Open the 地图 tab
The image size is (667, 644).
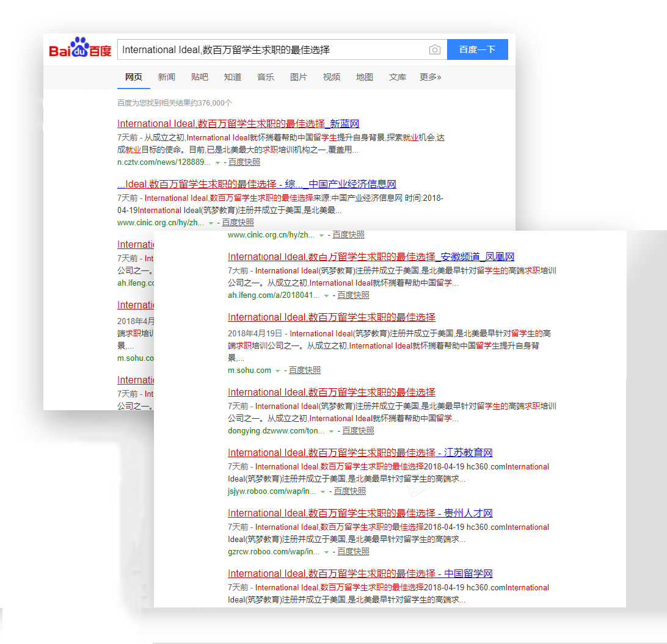point(365,77)
